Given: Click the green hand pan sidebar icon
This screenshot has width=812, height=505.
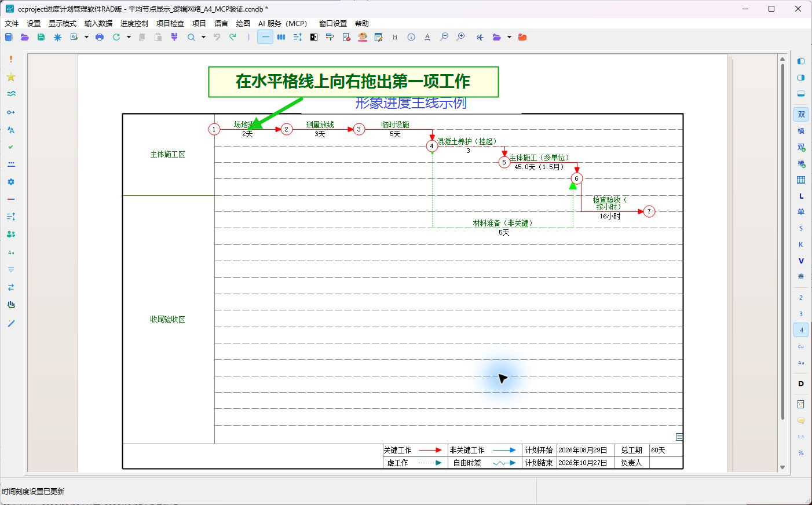Looking at the screenshot, I should click(11, 305).
